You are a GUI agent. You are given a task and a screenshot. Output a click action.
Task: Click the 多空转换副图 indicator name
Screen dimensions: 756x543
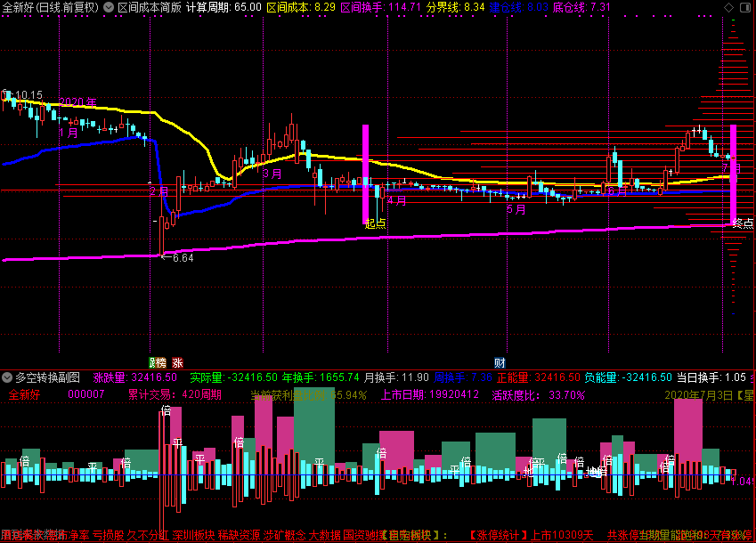coord(48,377)
